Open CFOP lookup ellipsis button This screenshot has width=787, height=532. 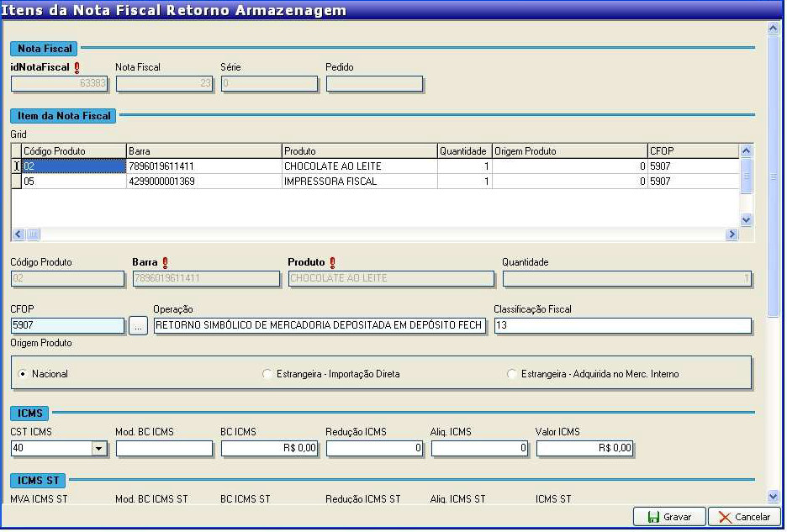click(x=138, y=326)
